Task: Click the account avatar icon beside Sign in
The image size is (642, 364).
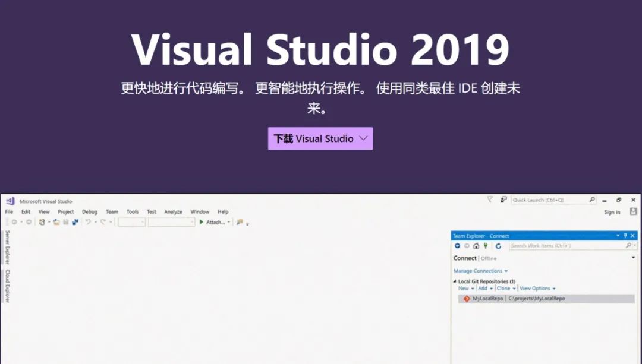Action: pos(634,211)
